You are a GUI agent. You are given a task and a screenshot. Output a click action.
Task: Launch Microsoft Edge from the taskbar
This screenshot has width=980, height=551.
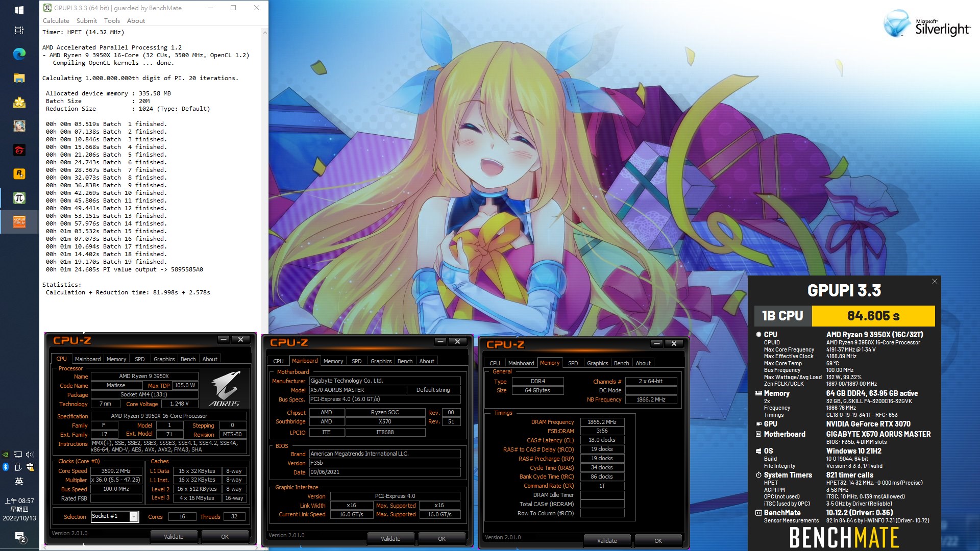pyautogui.click(x=19, y=54)
